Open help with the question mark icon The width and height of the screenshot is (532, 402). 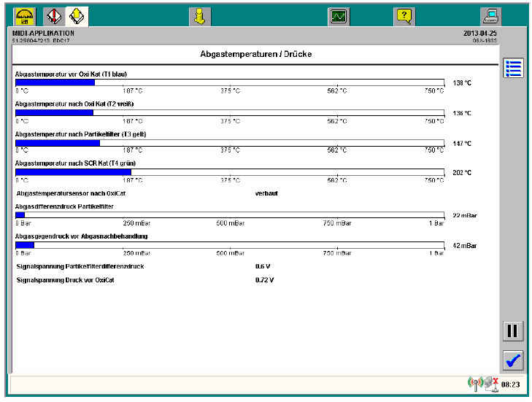(404, 16)
